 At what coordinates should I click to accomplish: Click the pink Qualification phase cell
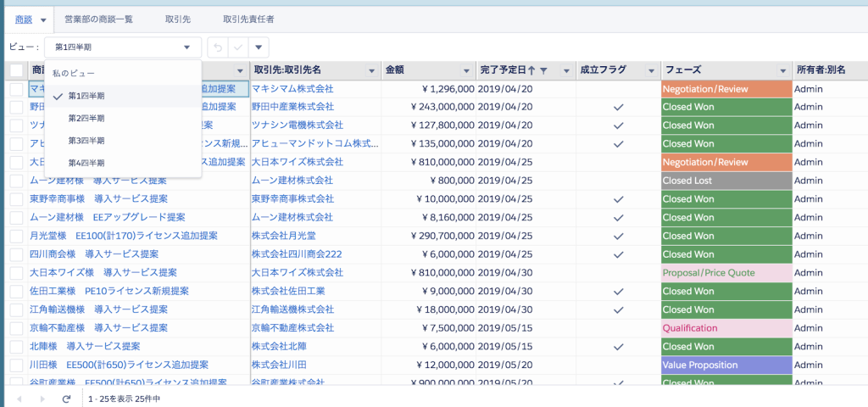(x=726, y=328)
